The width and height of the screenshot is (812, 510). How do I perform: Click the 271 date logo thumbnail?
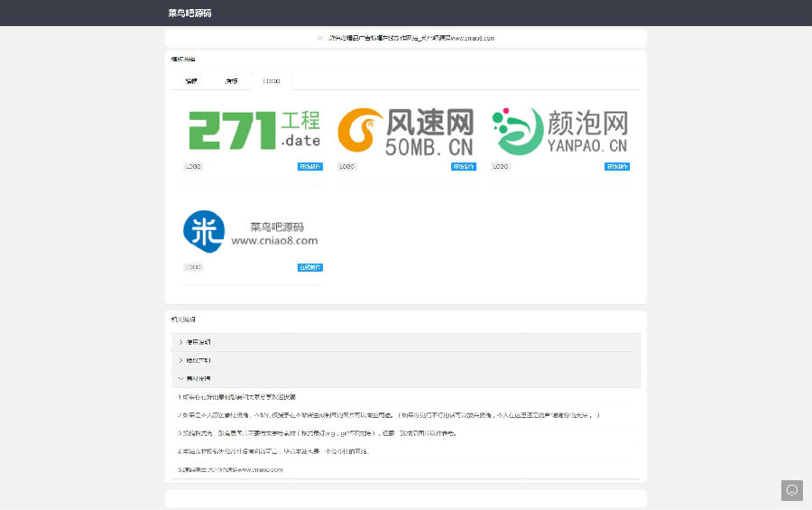point(254,131)
